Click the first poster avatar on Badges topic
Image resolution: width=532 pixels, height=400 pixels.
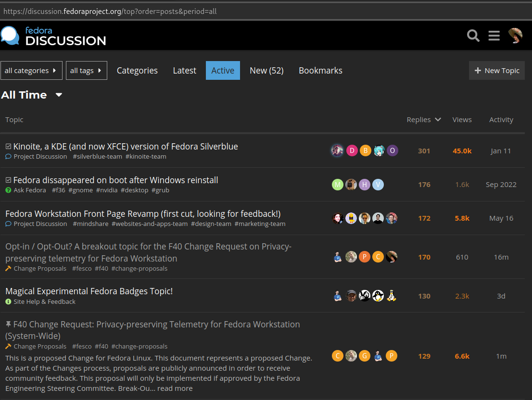[337, 296]
